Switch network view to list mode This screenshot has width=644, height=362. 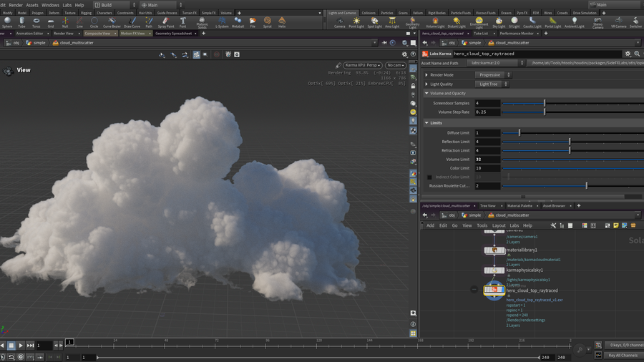[570, 225]
